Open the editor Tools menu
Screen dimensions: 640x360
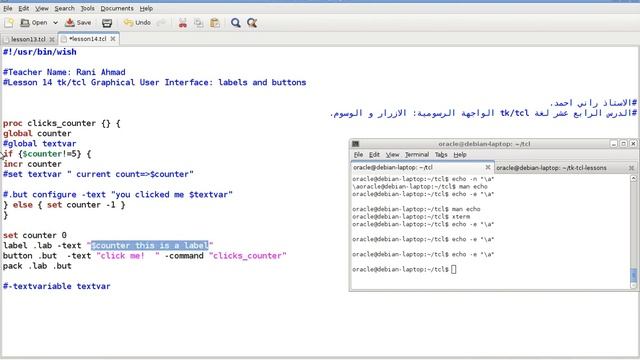pyautogui.click(x=87, y=8)
